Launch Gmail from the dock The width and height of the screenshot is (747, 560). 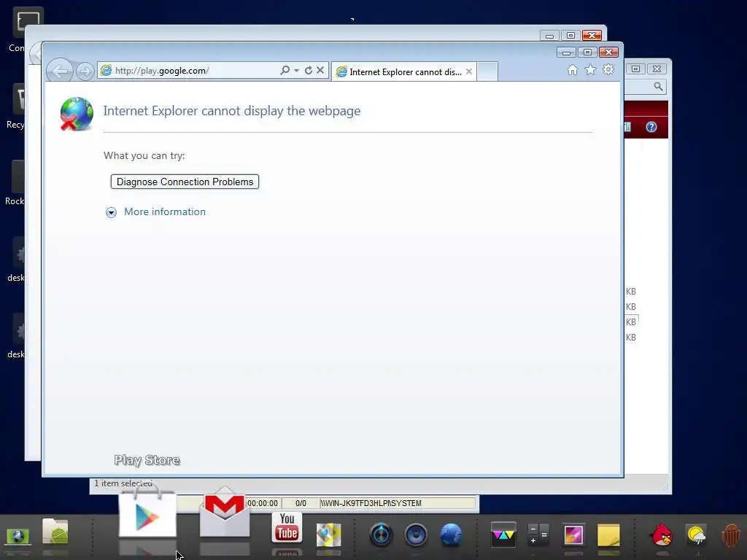225,513
